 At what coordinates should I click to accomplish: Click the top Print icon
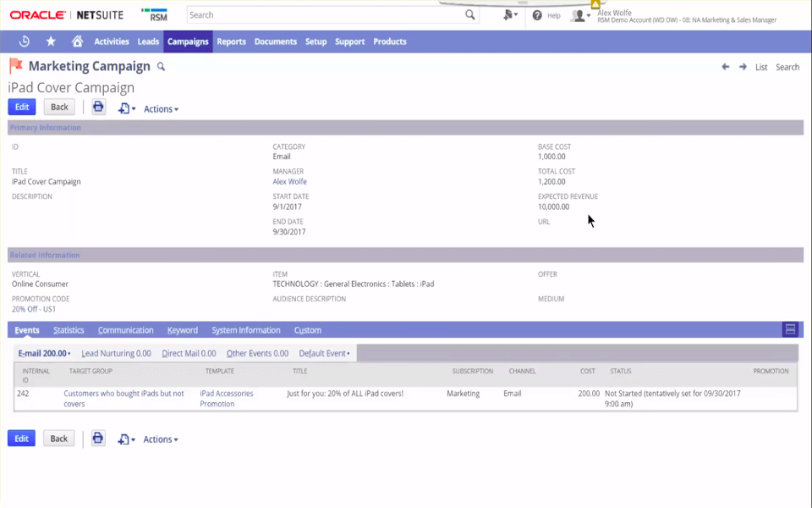click(x=98, y=107)
